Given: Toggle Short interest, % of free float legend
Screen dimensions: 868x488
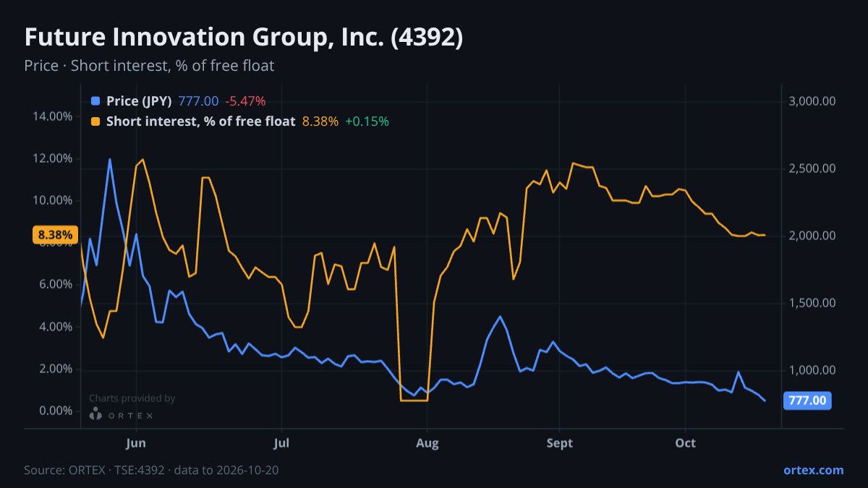Looking at the screenshot, I should click(201, 121).
